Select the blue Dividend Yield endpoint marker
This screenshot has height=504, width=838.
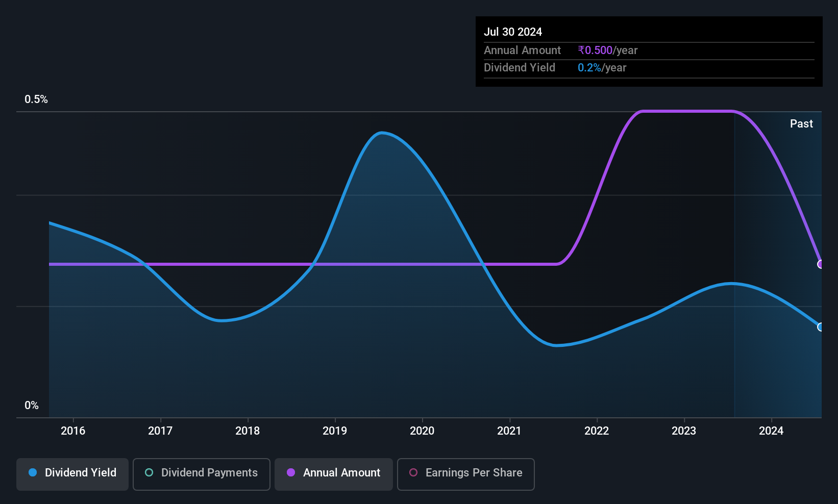pyautogui.click(x=821, y=327)
